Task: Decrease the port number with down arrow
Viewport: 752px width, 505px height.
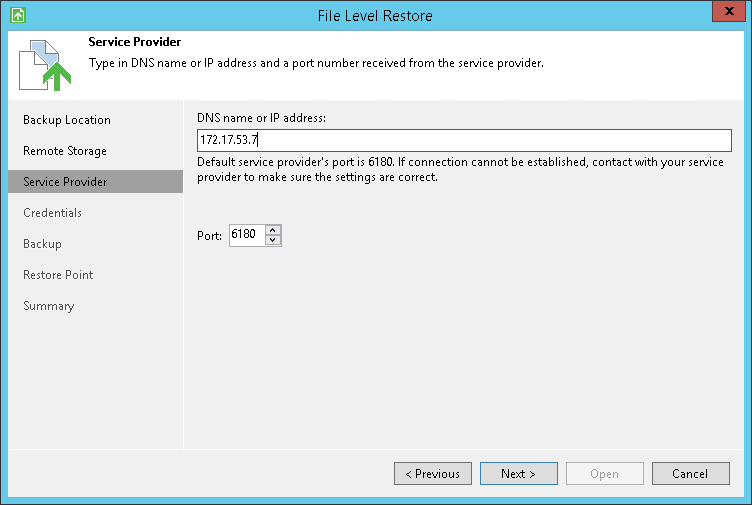Action: point(274,241)
